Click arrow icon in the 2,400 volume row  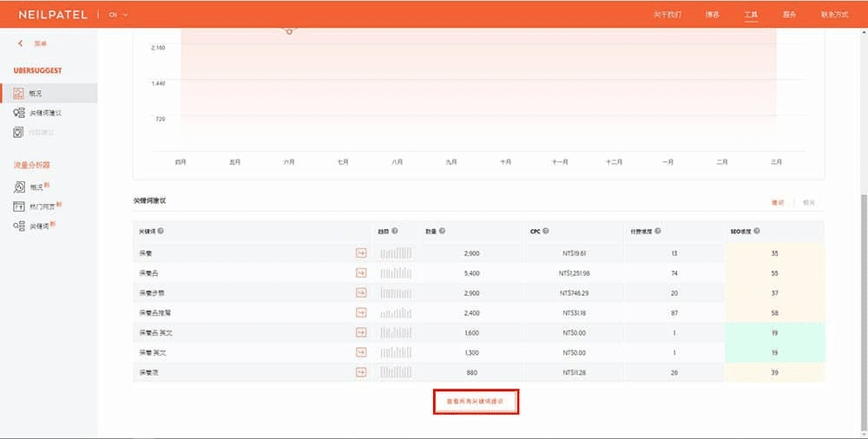coord(361,313)
